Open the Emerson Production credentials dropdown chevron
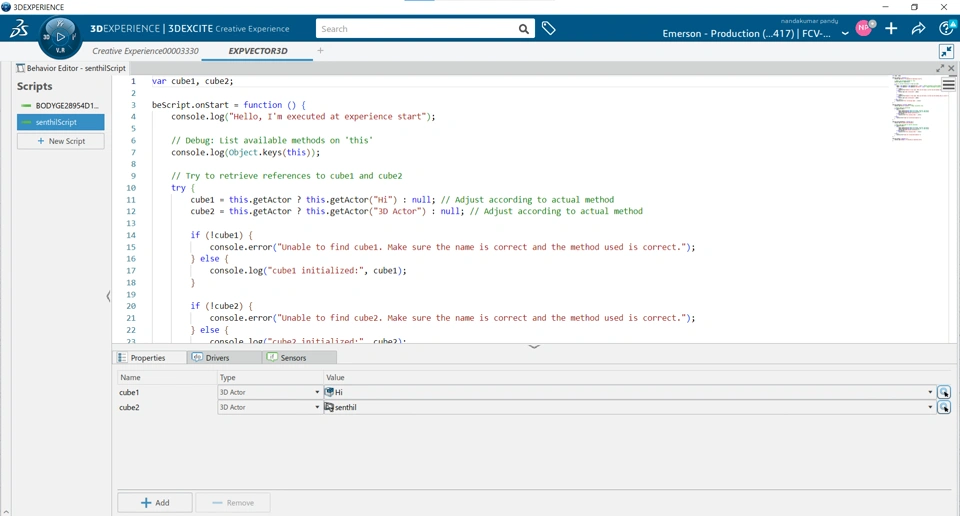Image resolution: width=960 pixels, height=516 pixels. [845, 33]
